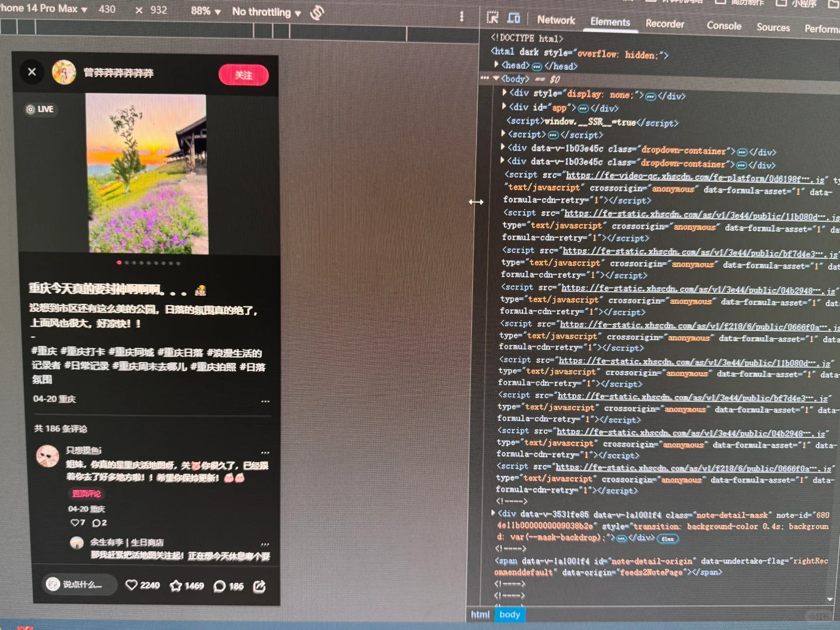Image resolution: width=840 pixels, height=630 pixels.
Task: Close the note detail with the X icon
Action: click(x=32, y=72)
